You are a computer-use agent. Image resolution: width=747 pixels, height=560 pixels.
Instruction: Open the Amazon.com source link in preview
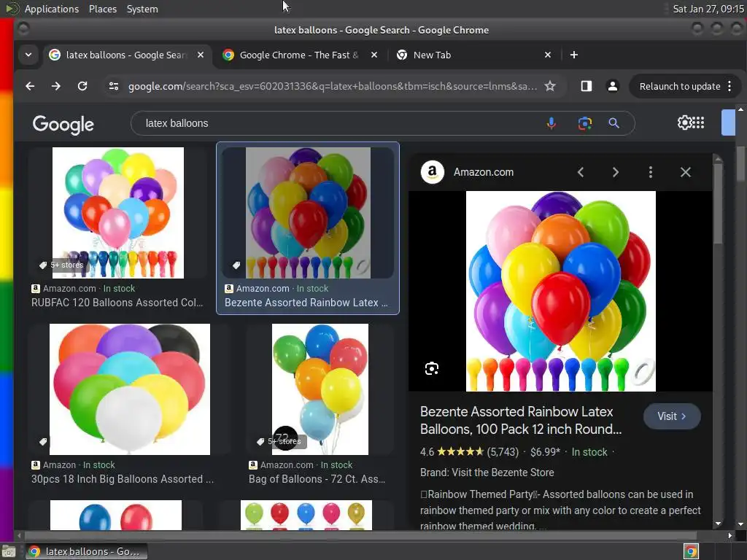pyautogui.click(x=484, y=172)
